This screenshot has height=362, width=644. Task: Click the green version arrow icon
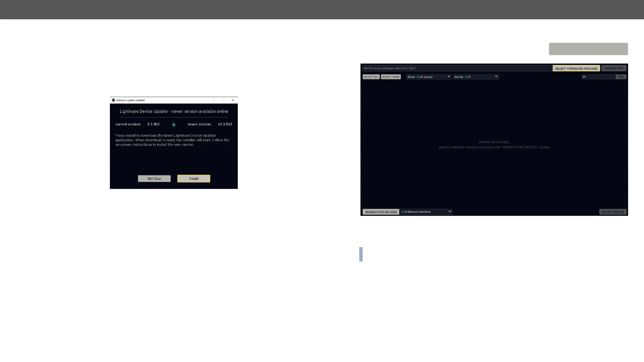point(174,125)
